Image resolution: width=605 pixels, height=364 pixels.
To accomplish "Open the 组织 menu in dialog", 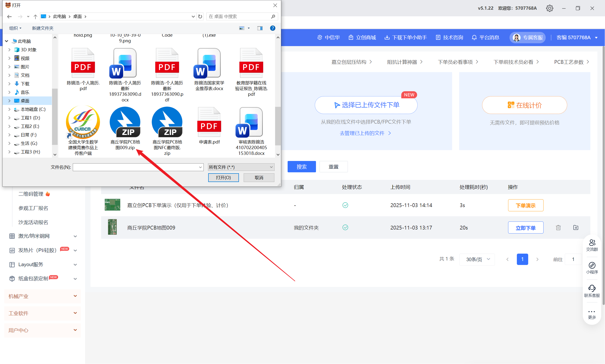I will (x=15, y=28).
